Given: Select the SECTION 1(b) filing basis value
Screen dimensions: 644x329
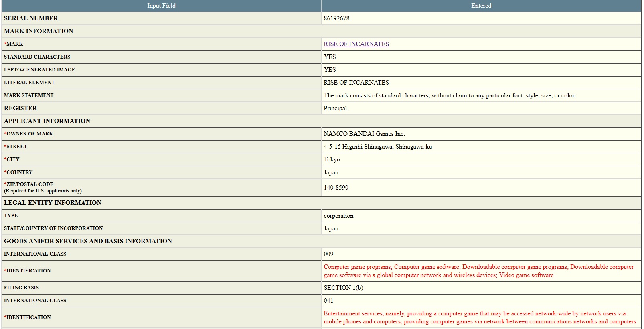Looking at the screenshot, I should click(343, 288).
